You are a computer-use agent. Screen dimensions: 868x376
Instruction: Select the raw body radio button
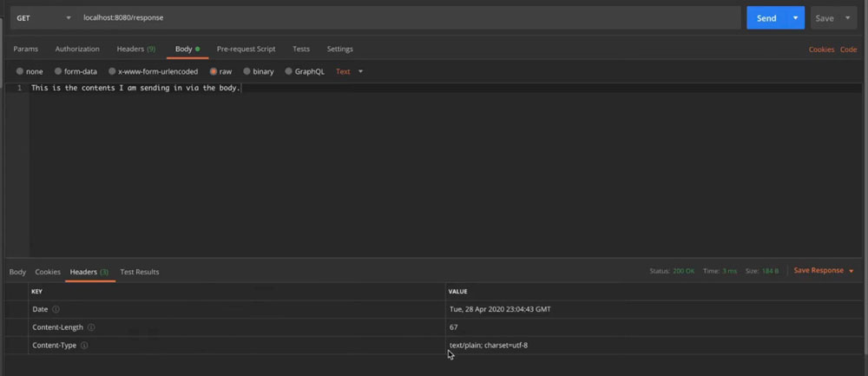point(214,71)
